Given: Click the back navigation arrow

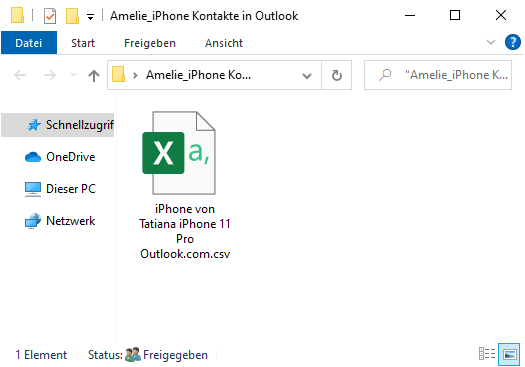Looking at the screenshot, I should point(20,75).
